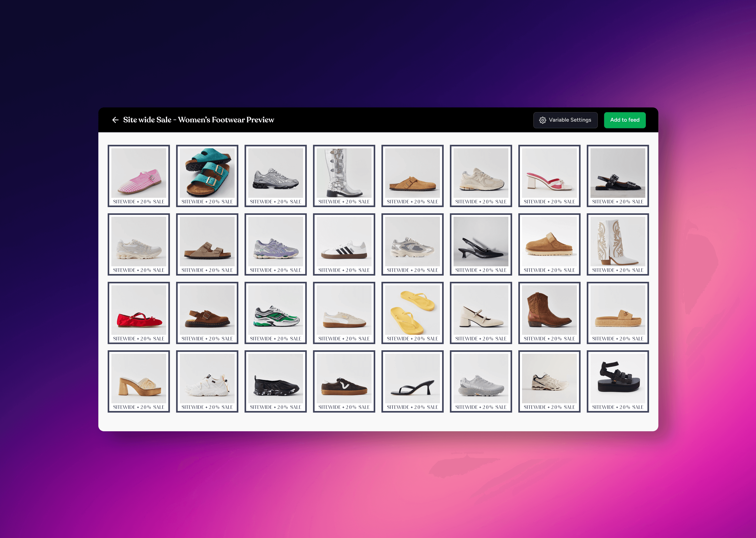Click the Variable Settings gear icon
This screenshot has height=538, width=756.
click(542, 120)
